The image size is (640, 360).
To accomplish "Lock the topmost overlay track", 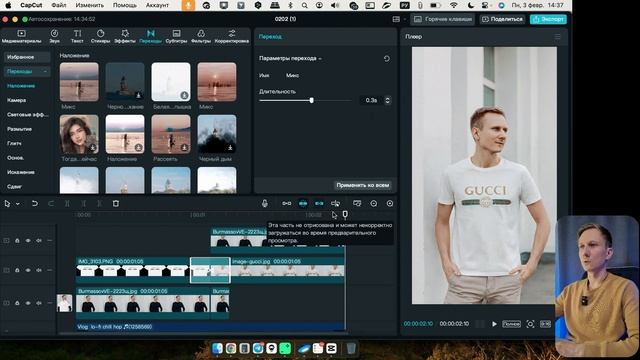I will [17, 241].
